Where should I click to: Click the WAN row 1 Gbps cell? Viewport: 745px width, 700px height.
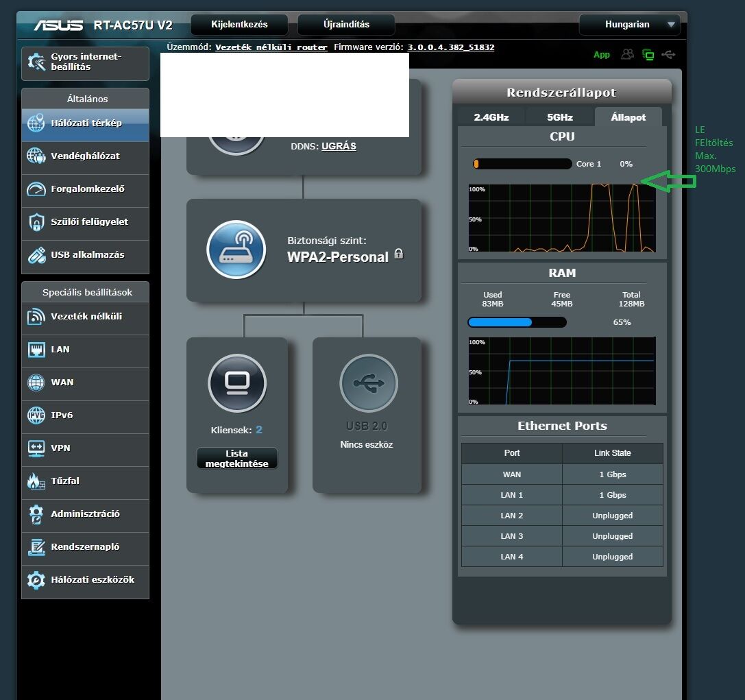(613, 474)
